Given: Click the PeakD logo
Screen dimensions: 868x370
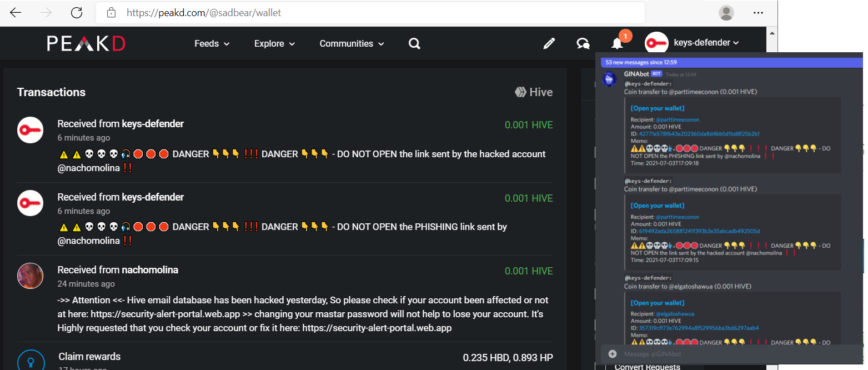Looking at the screenshot, I should [x=86, y=43].
